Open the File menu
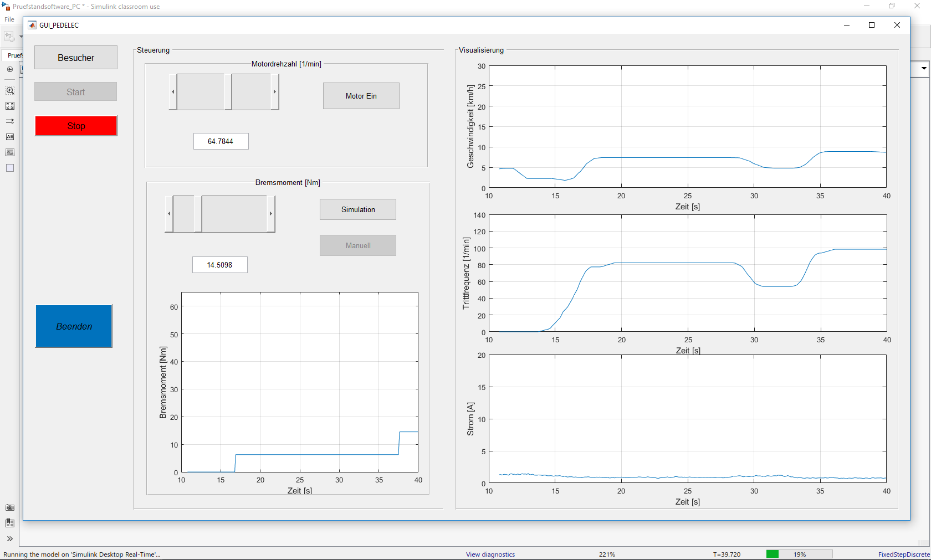This screenshot has height=560, width=931. tap(9, 19)
